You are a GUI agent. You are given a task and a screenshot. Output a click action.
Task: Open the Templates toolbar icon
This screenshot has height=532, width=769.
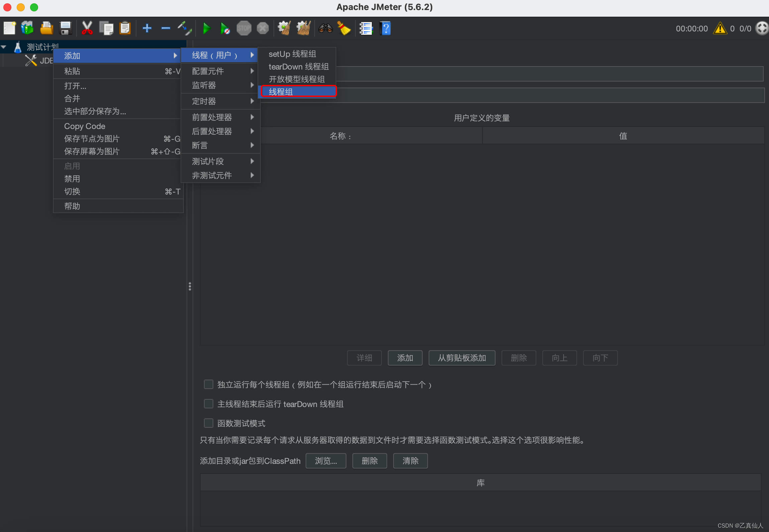point(27,28)
